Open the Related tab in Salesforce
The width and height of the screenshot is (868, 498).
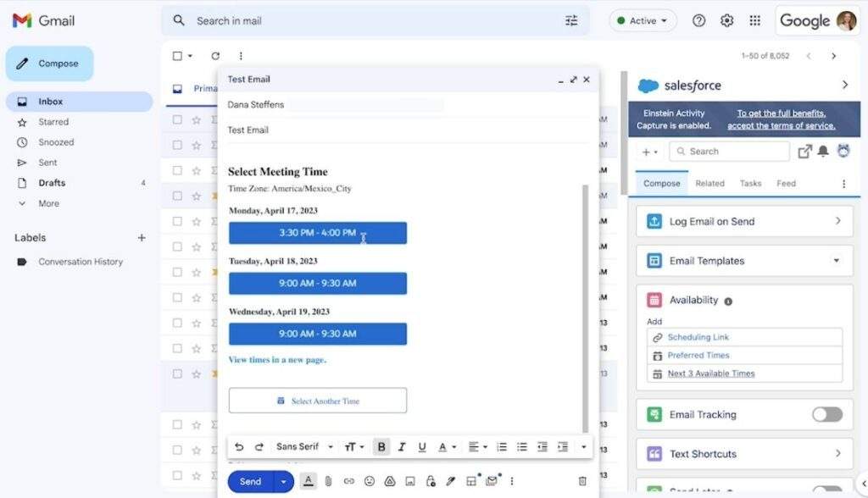point(710,183)
